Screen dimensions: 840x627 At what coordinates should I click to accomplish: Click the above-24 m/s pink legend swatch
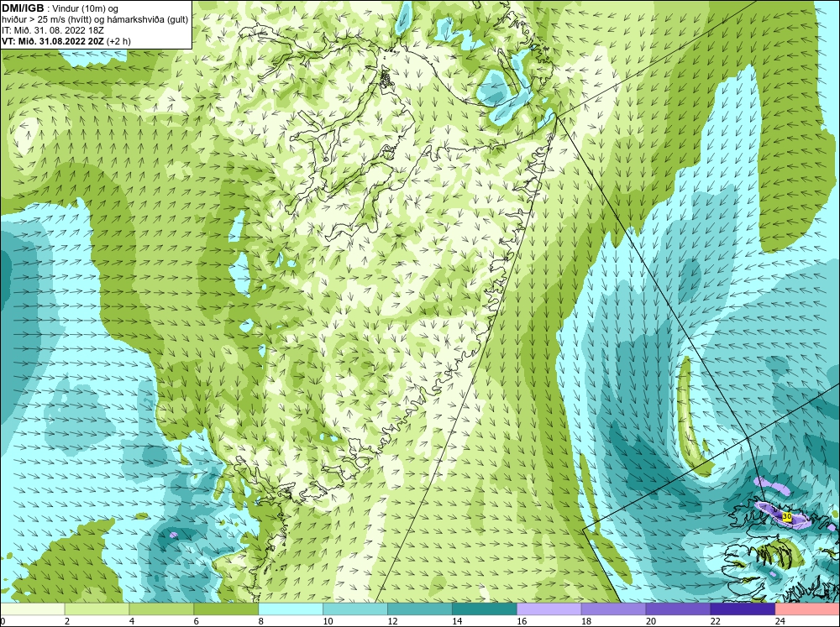(x=807, y=609)
